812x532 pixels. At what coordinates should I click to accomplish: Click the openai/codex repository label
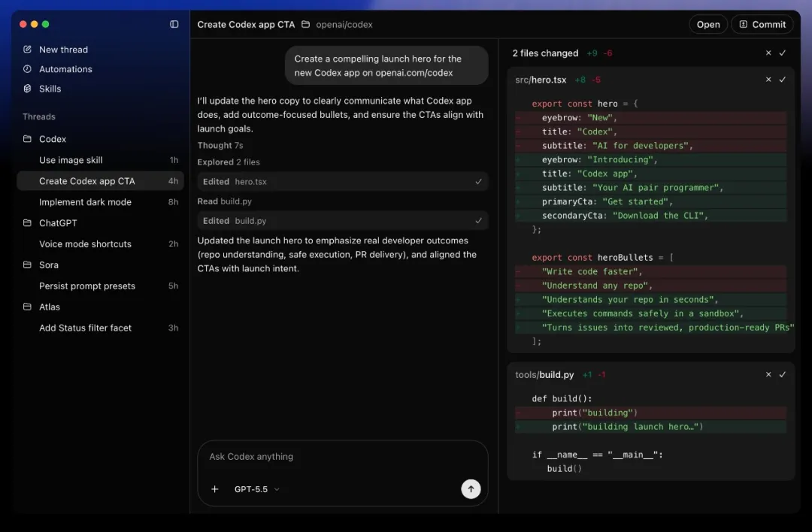coord(344,24)
